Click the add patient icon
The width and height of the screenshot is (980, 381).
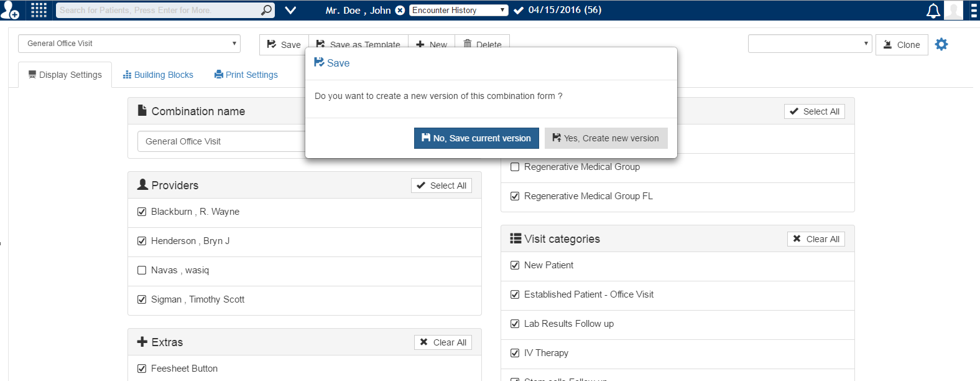point(10,11)
